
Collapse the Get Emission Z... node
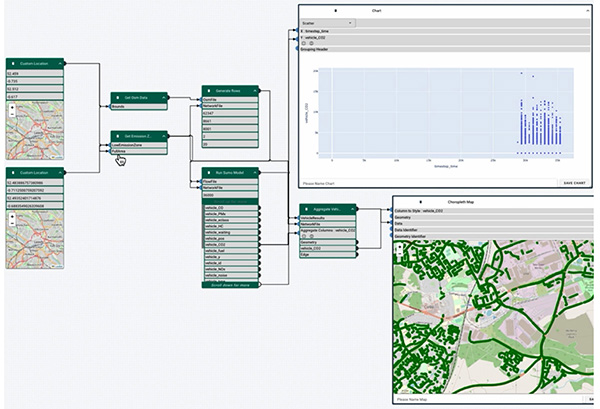coord(163,136)
